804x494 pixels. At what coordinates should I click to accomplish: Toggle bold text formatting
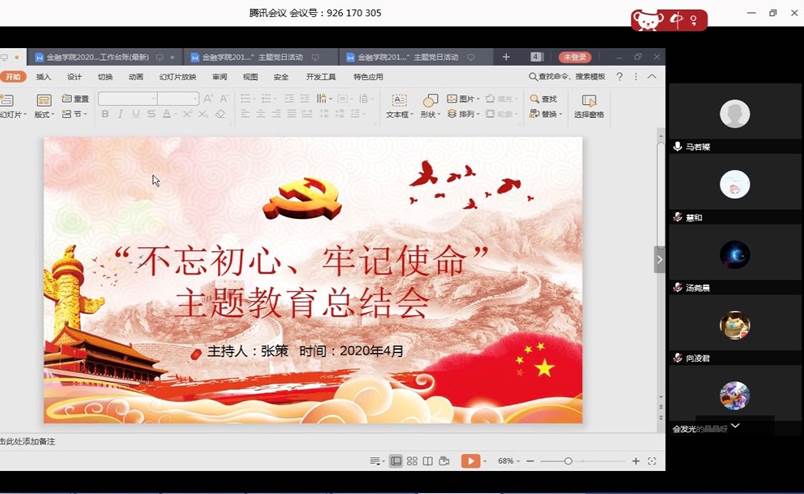105,114
